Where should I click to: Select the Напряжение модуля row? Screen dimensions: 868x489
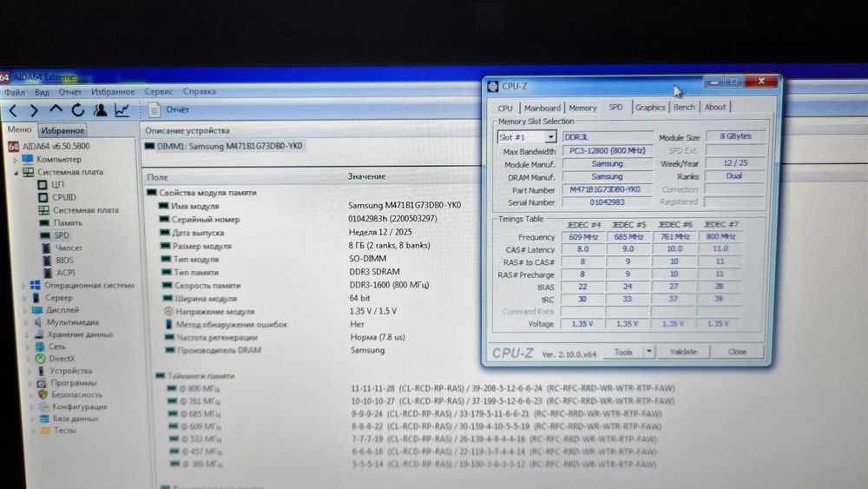coord(281,311)
